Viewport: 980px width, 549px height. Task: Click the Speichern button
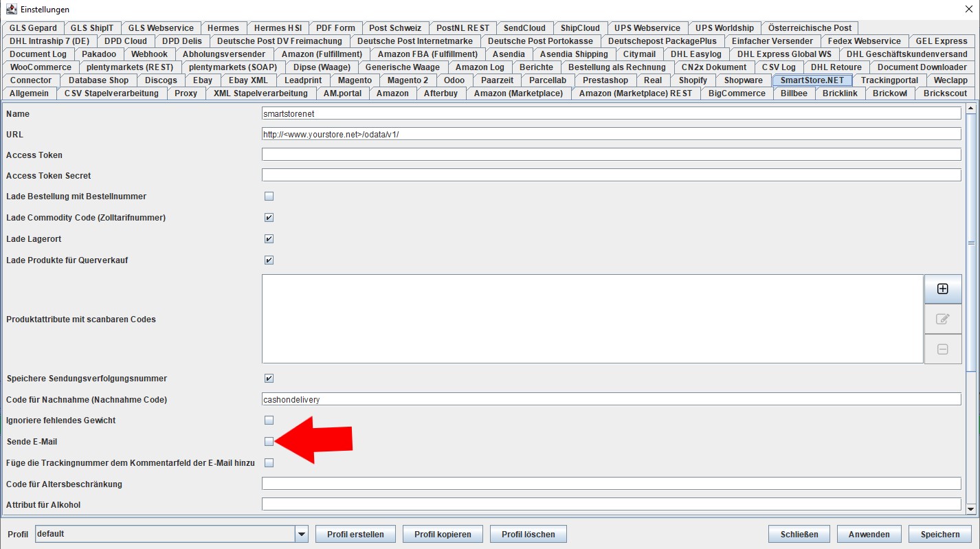coord(940,534)
